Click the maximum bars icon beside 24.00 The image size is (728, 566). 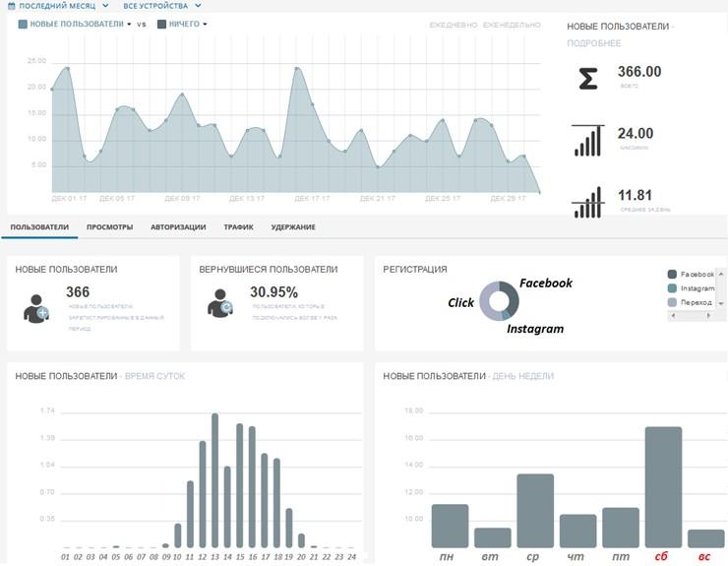click(x=587, y=141)
